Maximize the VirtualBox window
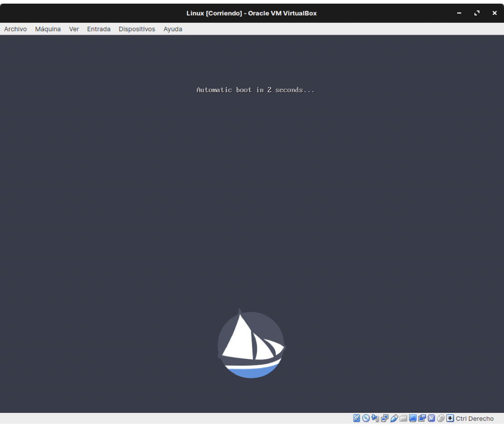The image size is (504, 431). 477,13
